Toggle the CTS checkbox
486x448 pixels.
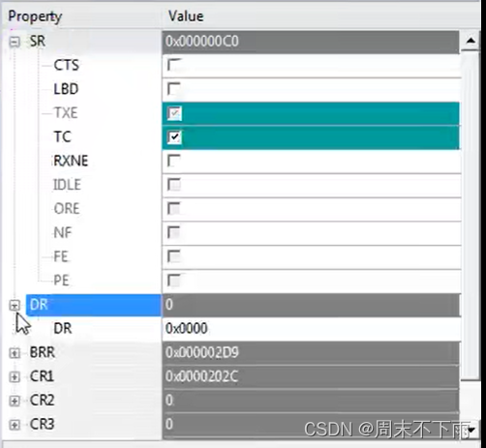point(174,65)
